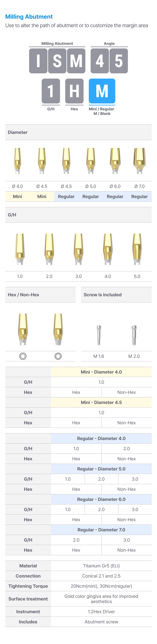Click the blue M code tile
The image size is (157, 644).
(102, 91)
